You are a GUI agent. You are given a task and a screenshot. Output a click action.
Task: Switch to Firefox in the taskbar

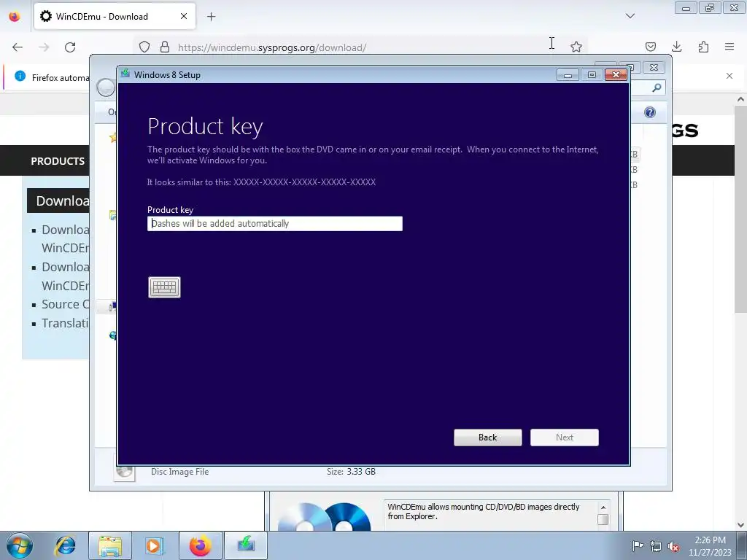[200, 545]
